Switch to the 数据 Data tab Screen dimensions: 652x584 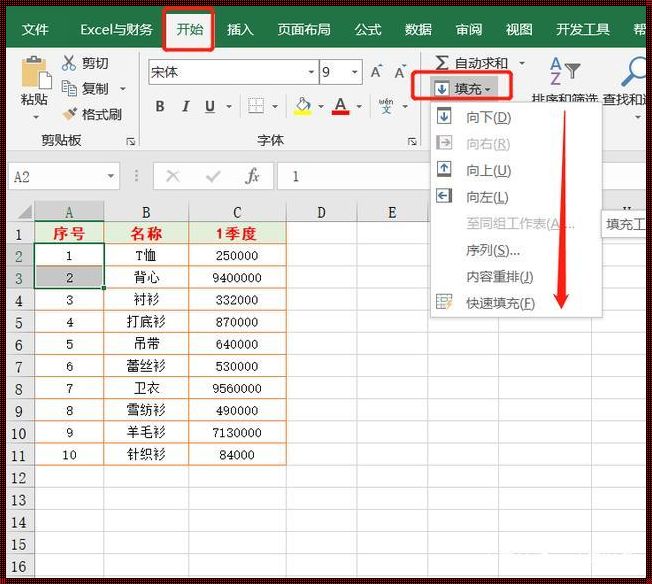click(x=418, y=30)
